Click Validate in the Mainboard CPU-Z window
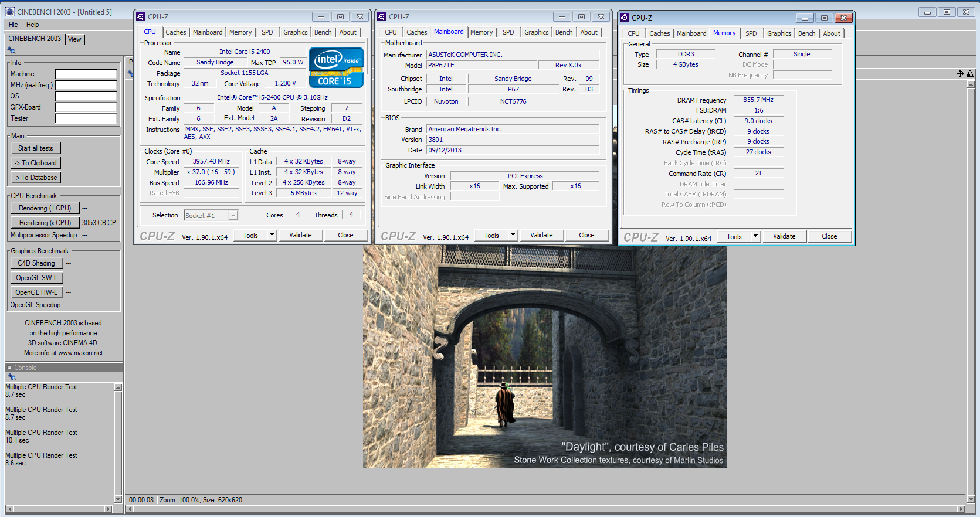980x517 pixels. pos(541,235)
